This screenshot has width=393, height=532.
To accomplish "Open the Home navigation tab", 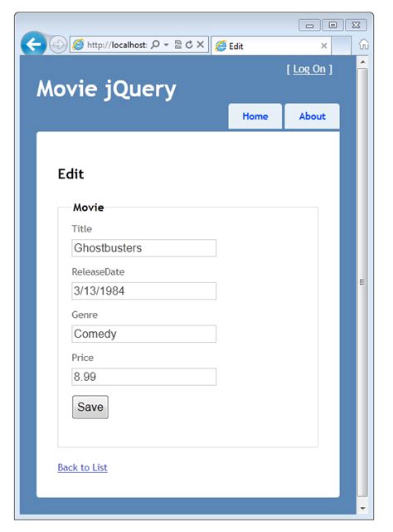I will coord(255,116).
